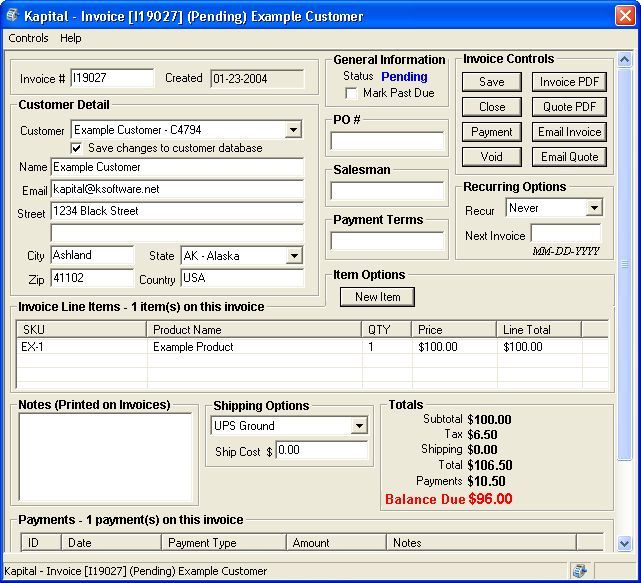Click the Street field with 1234 Black Street
Screen dimensions: 641x583
click(177, 211)
